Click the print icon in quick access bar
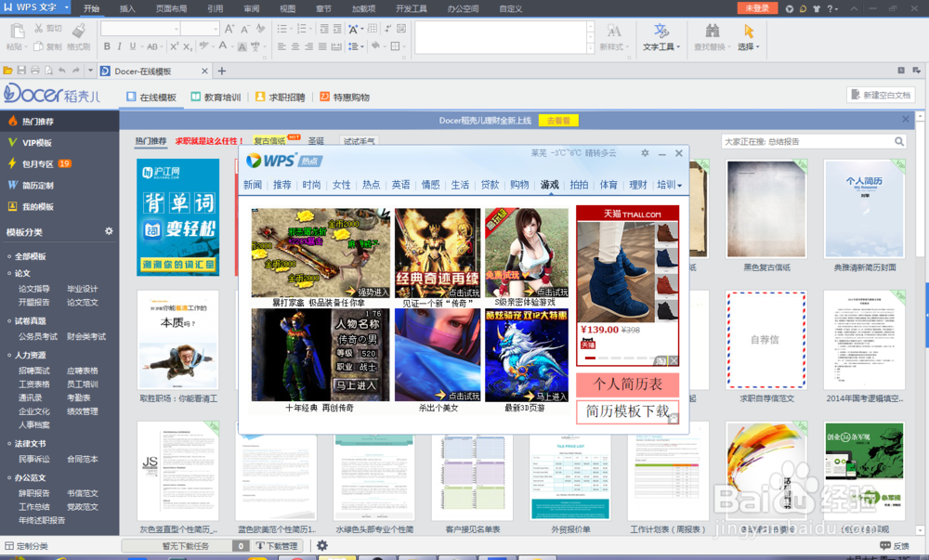 click(35, 71)
